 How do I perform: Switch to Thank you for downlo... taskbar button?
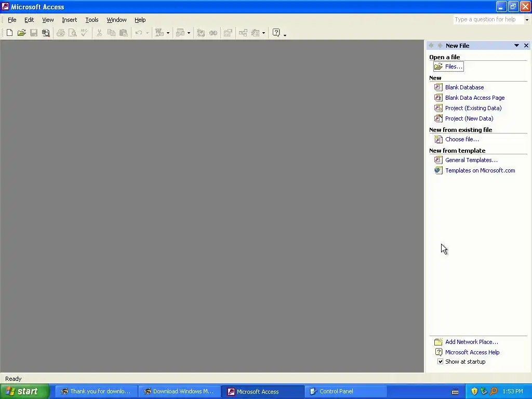point(97,391)
